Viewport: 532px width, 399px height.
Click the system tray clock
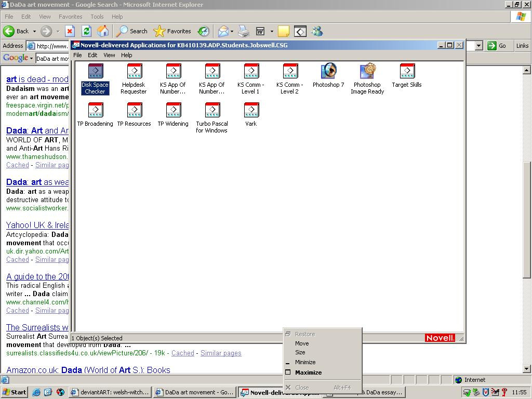[519, 392]
